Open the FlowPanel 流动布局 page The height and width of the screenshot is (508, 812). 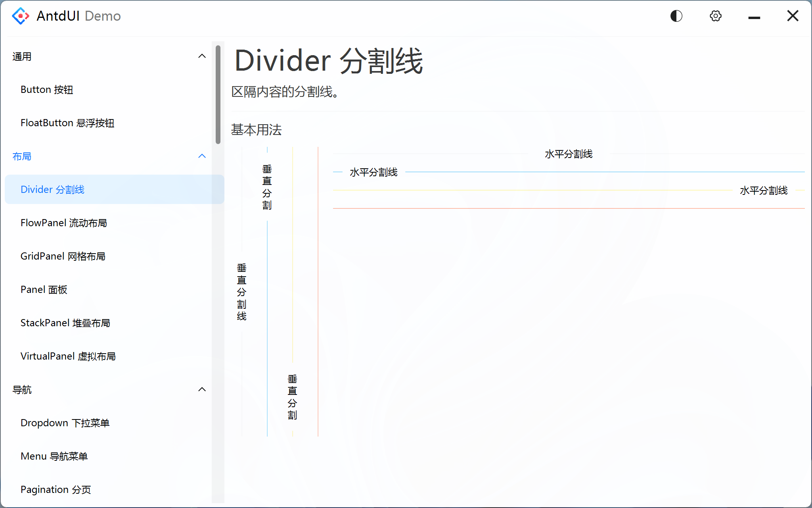(x=64, y=223)
